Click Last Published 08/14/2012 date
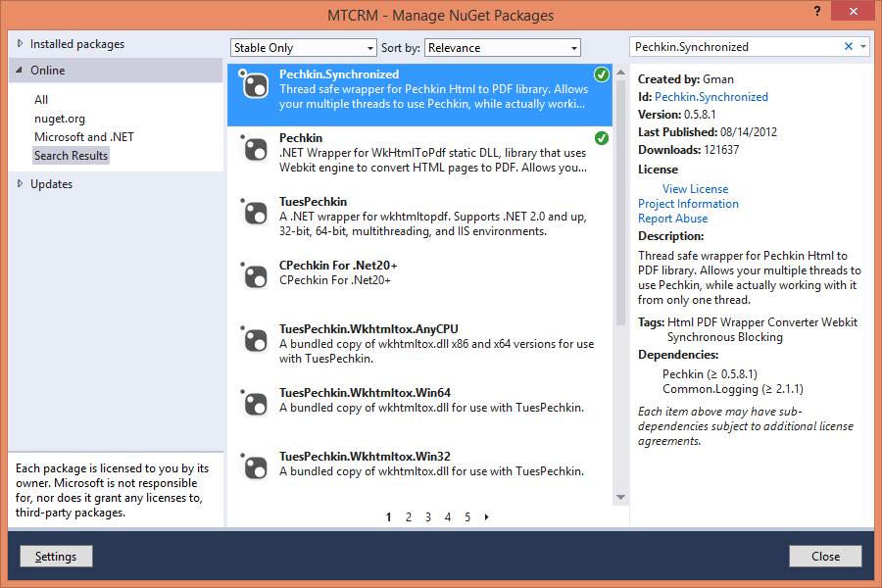882x588 pixels. [748, 132]
